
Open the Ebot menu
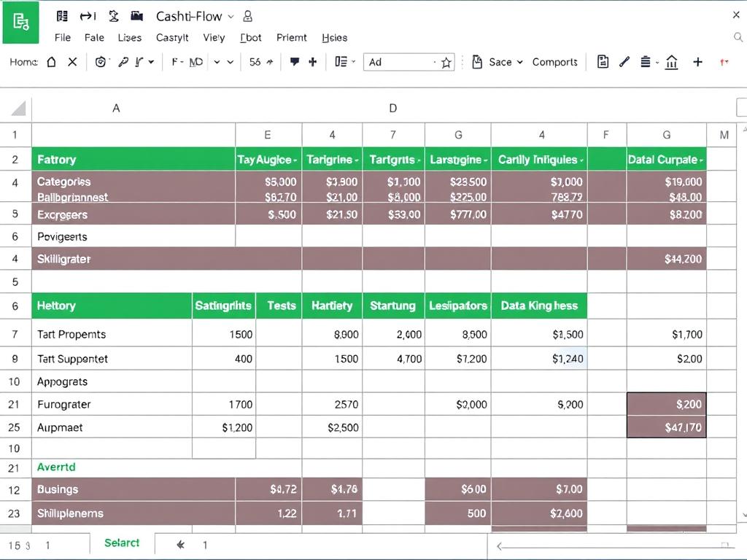click(250, 37)
